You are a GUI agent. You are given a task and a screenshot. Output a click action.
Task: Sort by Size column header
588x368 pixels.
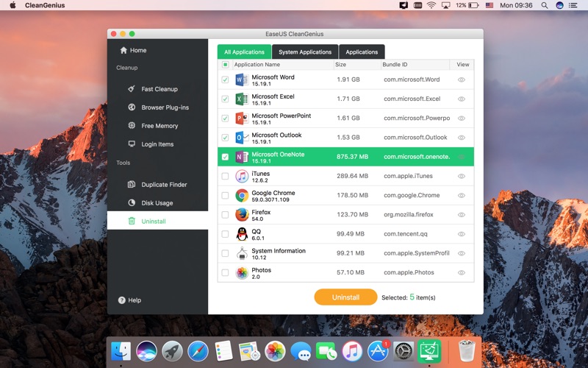point(357,65)
